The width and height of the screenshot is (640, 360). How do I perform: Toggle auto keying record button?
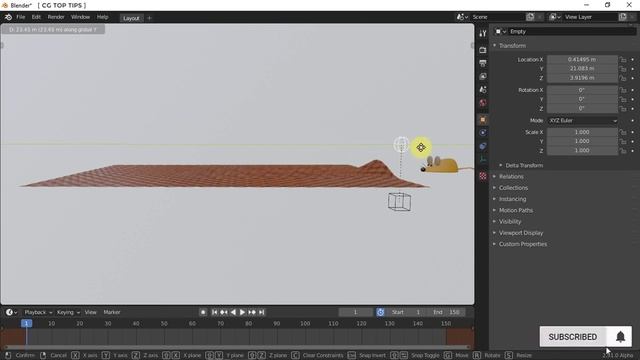[203, 312]
